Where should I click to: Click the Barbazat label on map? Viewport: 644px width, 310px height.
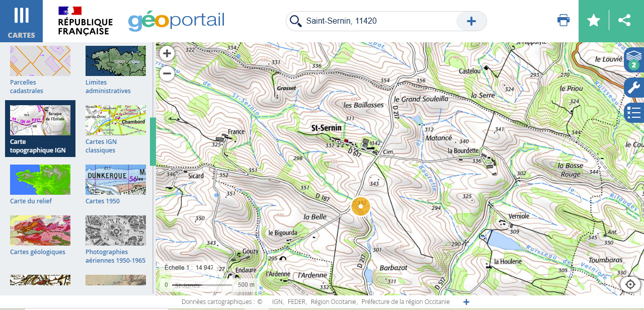pyautogui.click(x=393, y=267)
